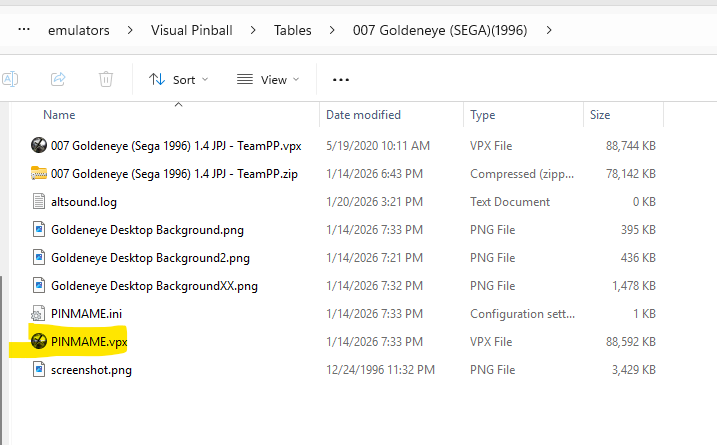Image resolution: width=717 pixels, height=445 pixels.
Task: Click size value 88,592 KB
Action: (x=631, y=342)
